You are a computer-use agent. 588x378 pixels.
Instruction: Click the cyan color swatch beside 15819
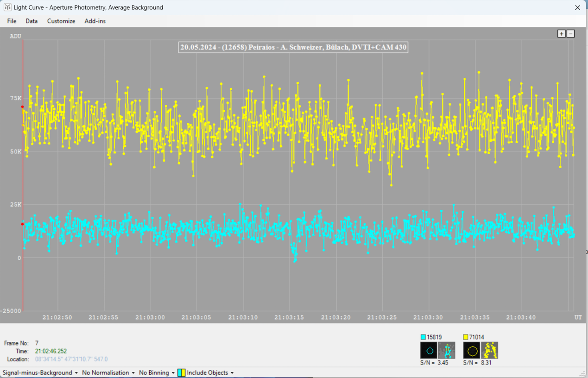click(x=423, y=337)
